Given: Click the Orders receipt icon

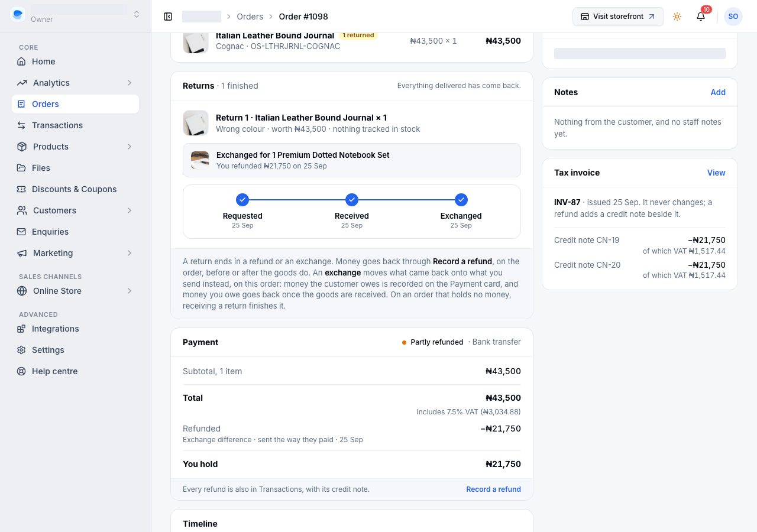Looking at the screenshot, I should 21,104.
